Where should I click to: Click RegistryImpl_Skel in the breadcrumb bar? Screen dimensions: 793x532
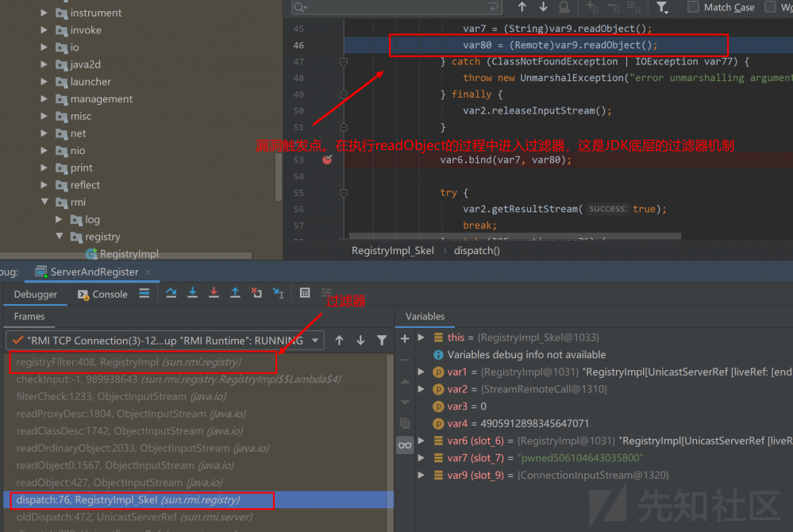392,250
